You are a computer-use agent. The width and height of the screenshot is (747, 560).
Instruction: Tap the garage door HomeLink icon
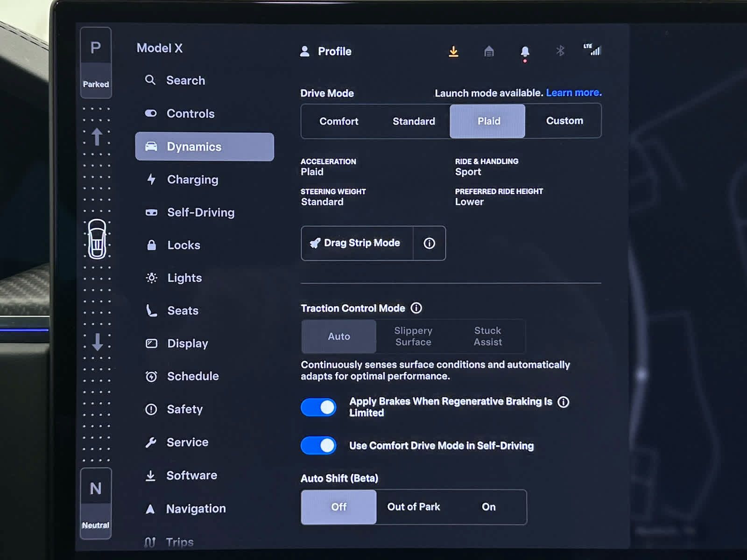point(489,51)
